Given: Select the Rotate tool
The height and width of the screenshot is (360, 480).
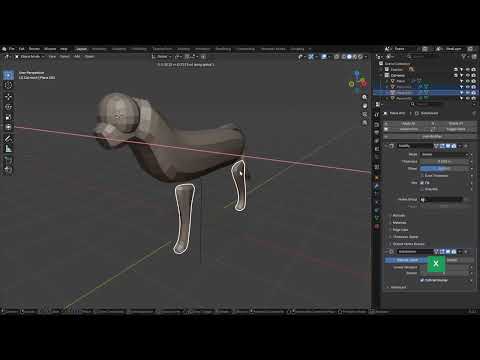Looking at the screenshot, I should coord(8,107).
